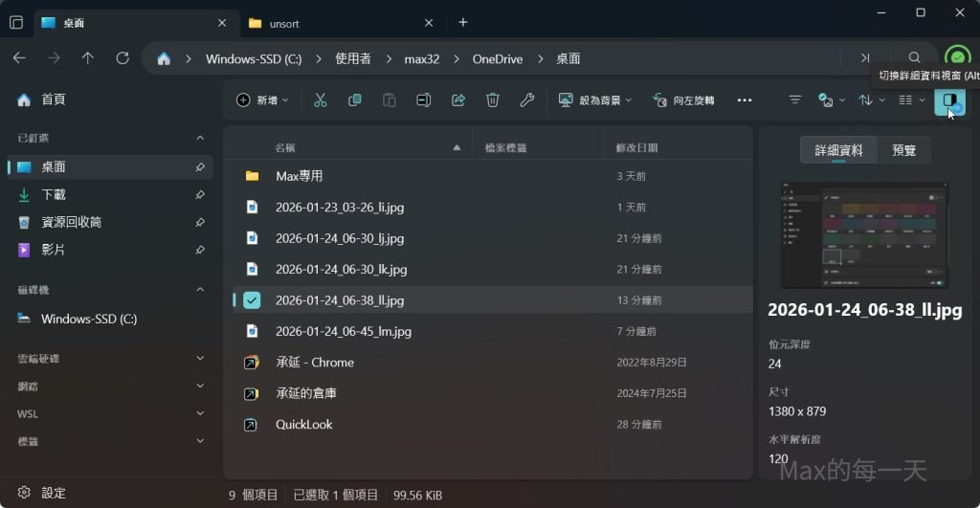The image size is (980, 508).
Task: Toggle the details pane button
Action: coord(949,100)
